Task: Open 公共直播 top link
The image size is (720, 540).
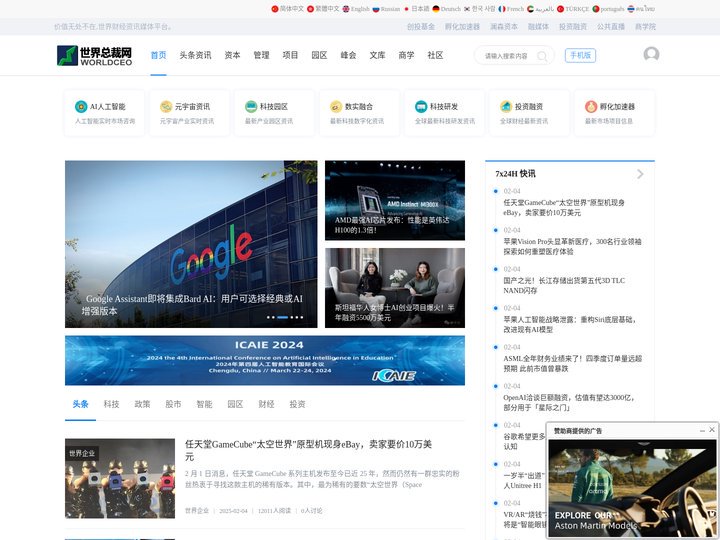Action: [x=611, y=27]
